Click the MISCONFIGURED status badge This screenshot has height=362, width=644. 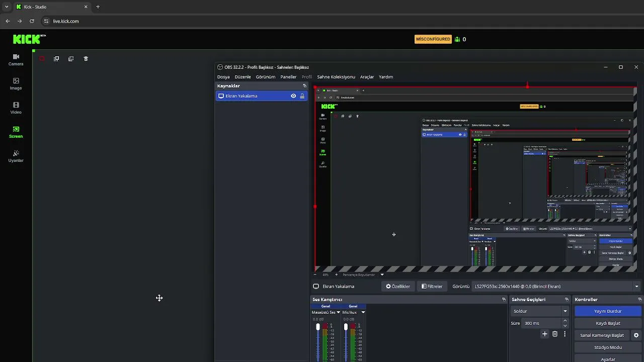pos(433,39)
